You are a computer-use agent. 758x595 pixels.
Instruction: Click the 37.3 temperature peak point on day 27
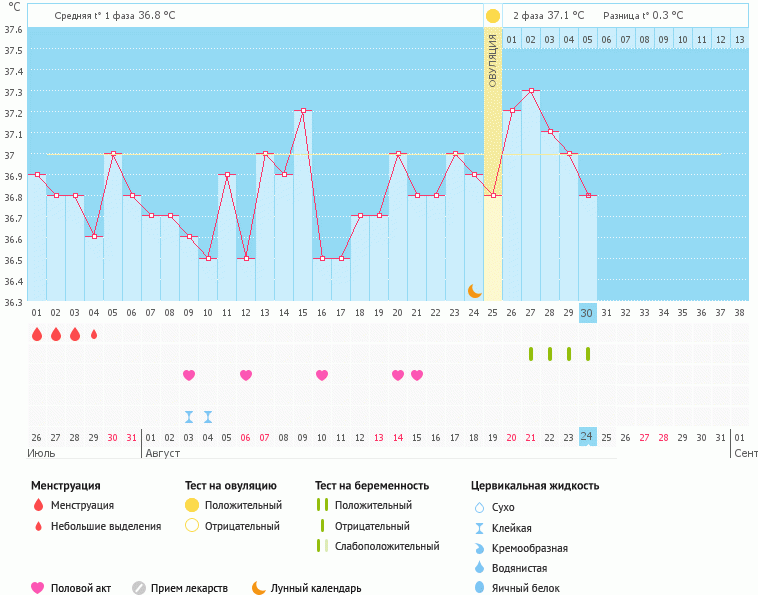531,90
